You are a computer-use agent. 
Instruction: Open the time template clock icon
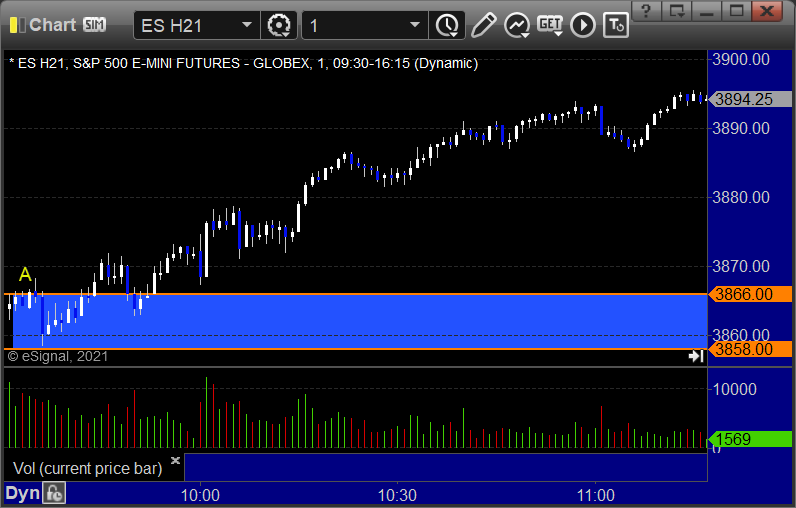[447, 25]
